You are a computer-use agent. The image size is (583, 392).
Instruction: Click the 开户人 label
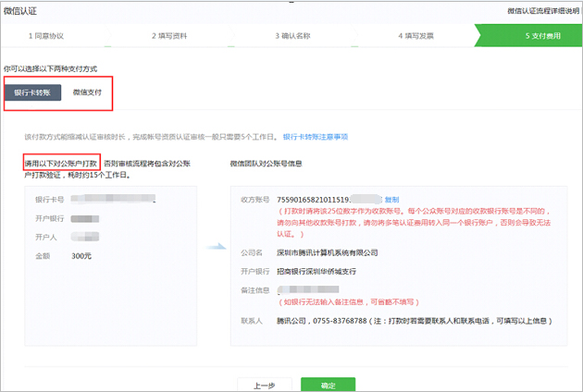pyautogui.click(x=46, y=237)
